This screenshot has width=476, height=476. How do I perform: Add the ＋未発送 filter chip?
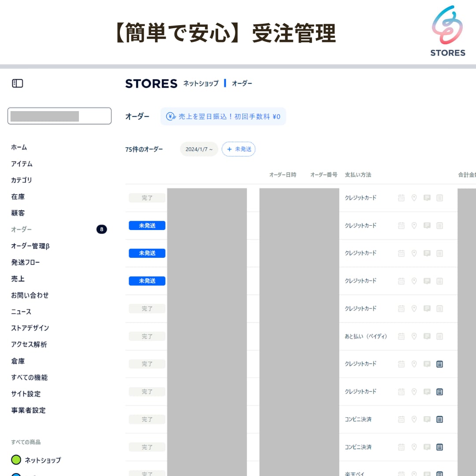point(238,149)
